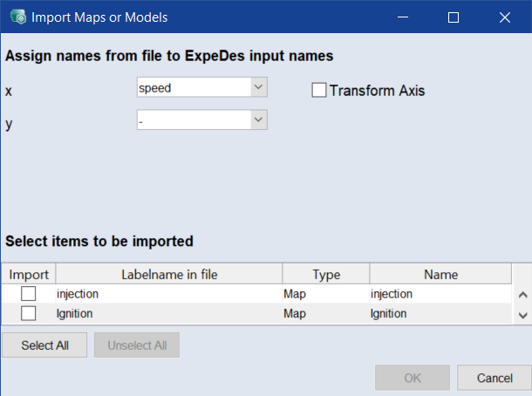
Task: Sort by the Labelname in file column header
Action: (169, 274)
